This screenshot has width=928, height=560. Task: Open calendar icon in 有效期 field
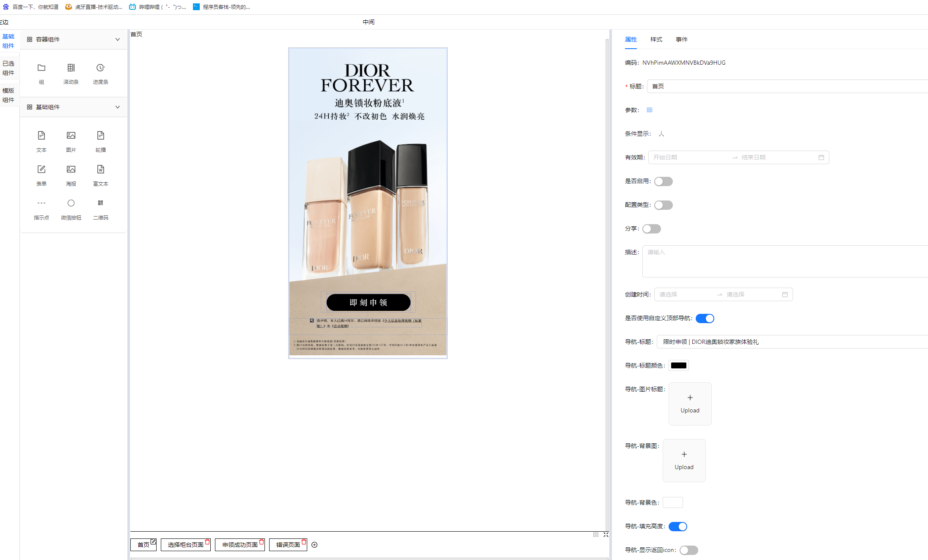pos(821,157)
